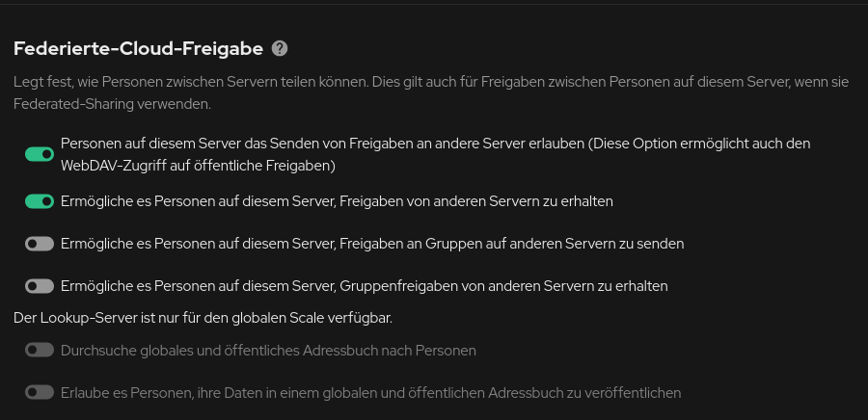Disable sending shares to other servers

point(40,154)
